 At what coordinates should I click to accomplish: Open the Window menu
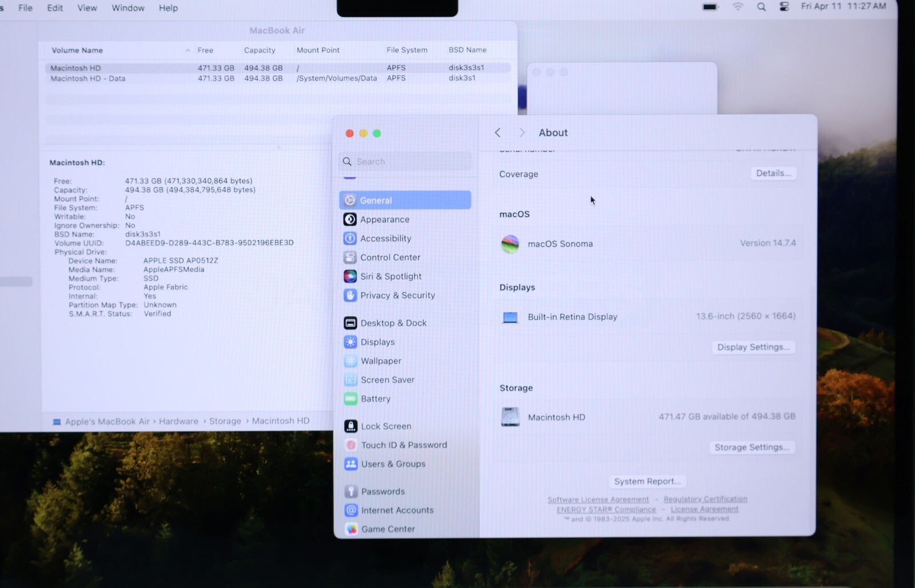pyautogui.click(x=128, y=8)
